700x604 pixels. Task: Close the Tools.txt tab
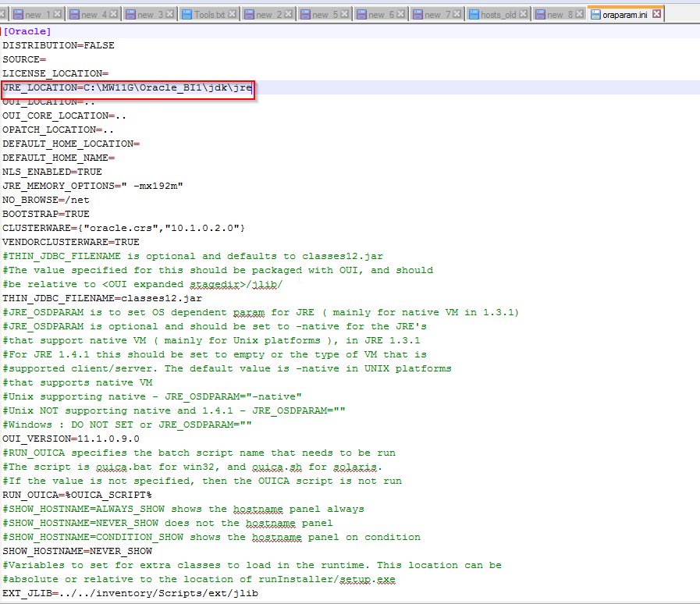(x=232, y=14)
